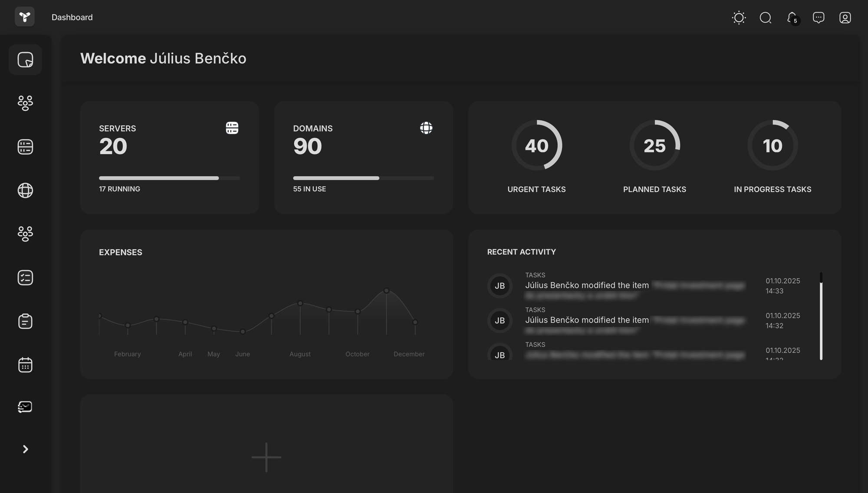
Task: Click the Recent Activity scrollbar
Action: (821, 317)
